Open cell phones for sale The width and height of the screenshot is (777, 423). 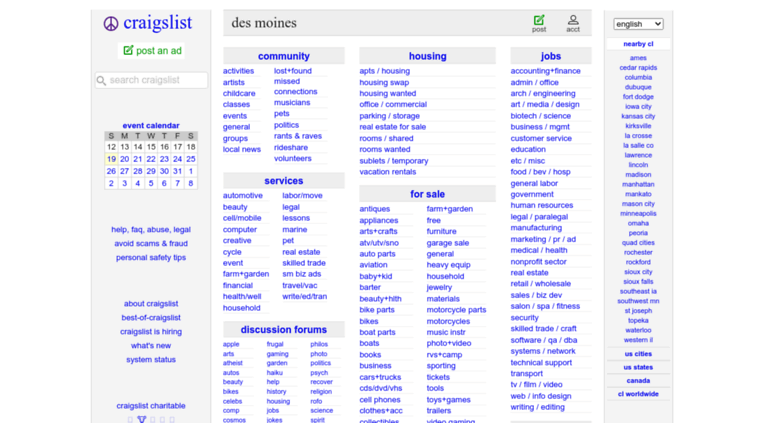[380, 399]
